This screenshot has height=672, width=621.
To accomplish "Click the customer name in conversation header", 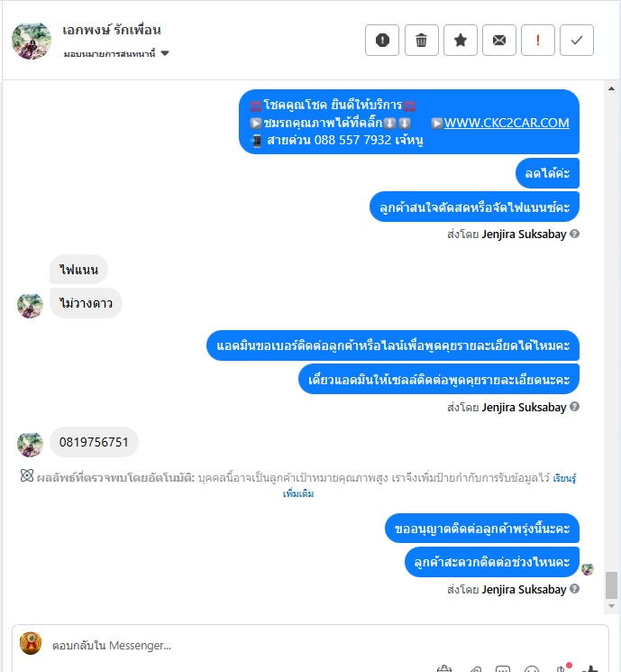I will click(112, 30).
